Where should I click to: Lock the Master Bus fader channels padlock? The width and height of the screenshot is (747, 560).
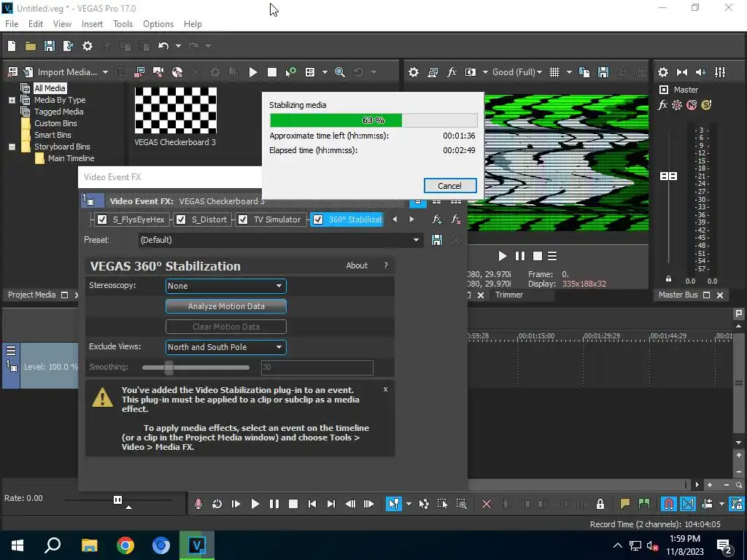click(x=668, y=279)
